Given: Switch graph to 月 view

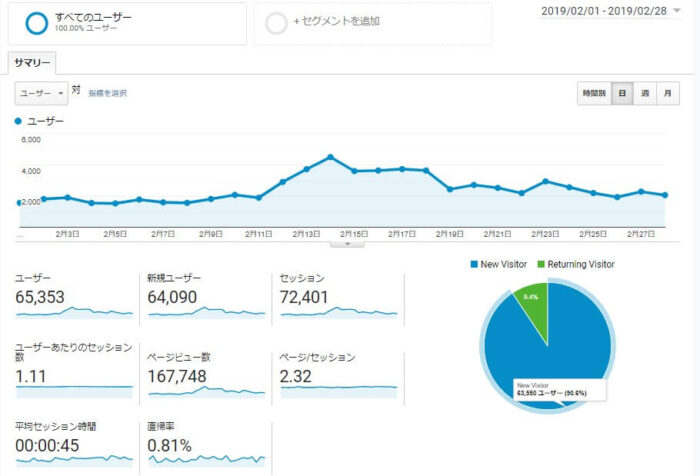Looking at the screenshot, I should pos(668,93).
